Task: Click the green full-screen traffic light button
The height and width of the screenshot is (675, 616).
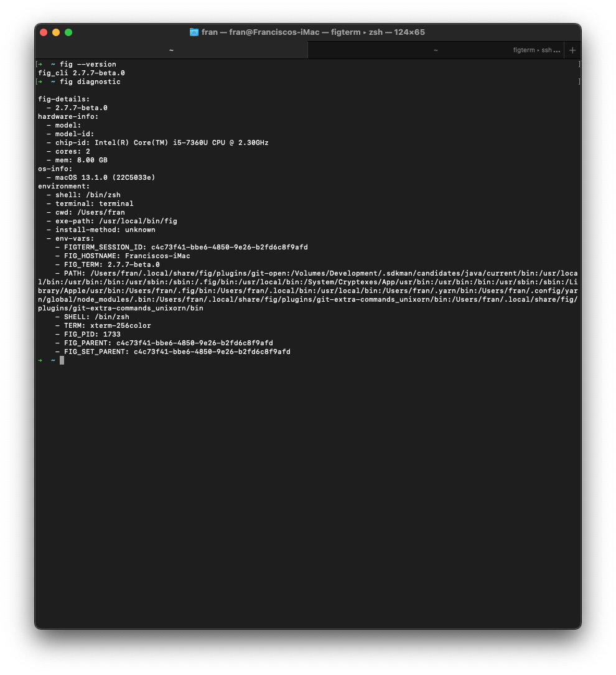Action: pos(68,32)
